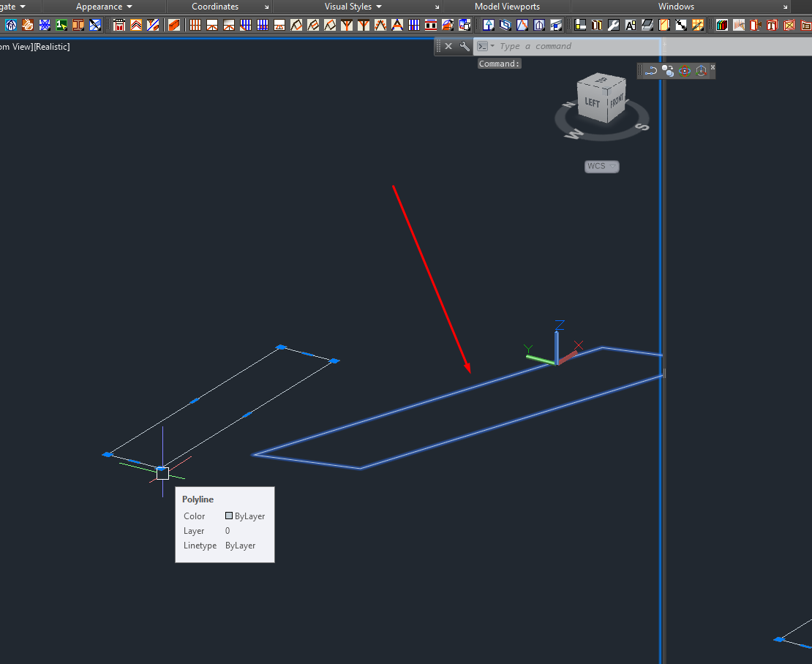Image resolution: width=812 pixels, height=664 pixels.
Task: Expand the Appearance panel dropdown
Action: click(x=129, y=7)
